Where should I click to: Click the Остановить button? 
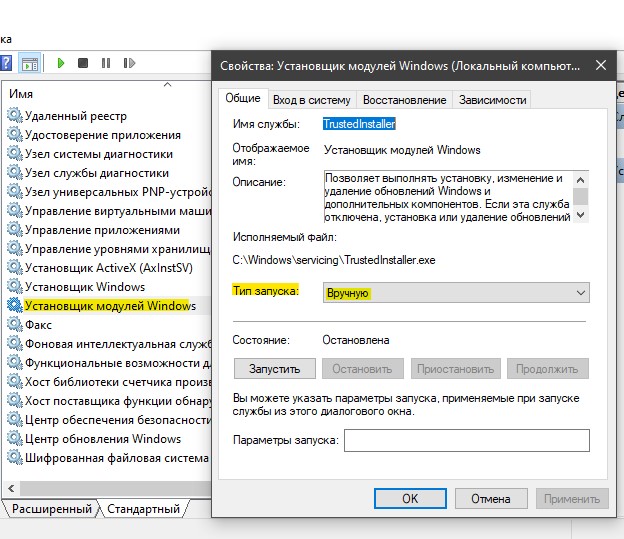[362, 369]
